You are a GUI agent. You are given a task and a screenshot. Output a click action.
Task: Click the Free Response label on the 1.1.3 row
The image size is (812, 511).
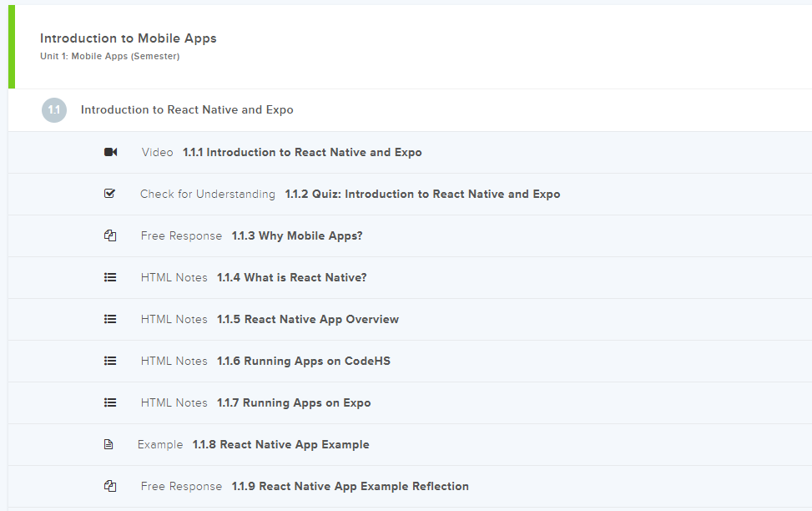(x=181, y=235)
